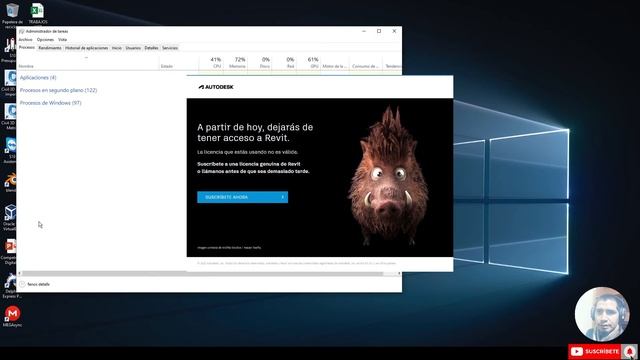Screen dimensions: 640x360
Task: Sort by the GPU column showing 61%
Action: [x=308, y=62]
